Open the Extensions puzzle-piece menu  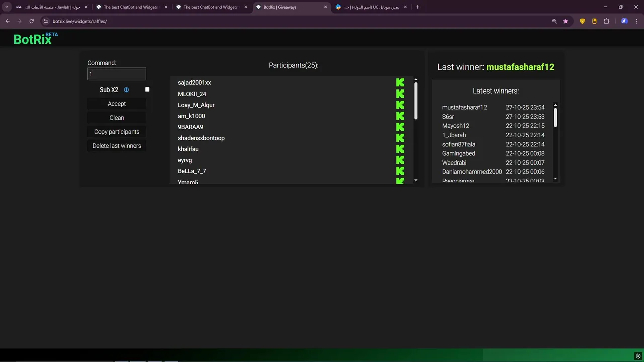(x=606, y=21)
